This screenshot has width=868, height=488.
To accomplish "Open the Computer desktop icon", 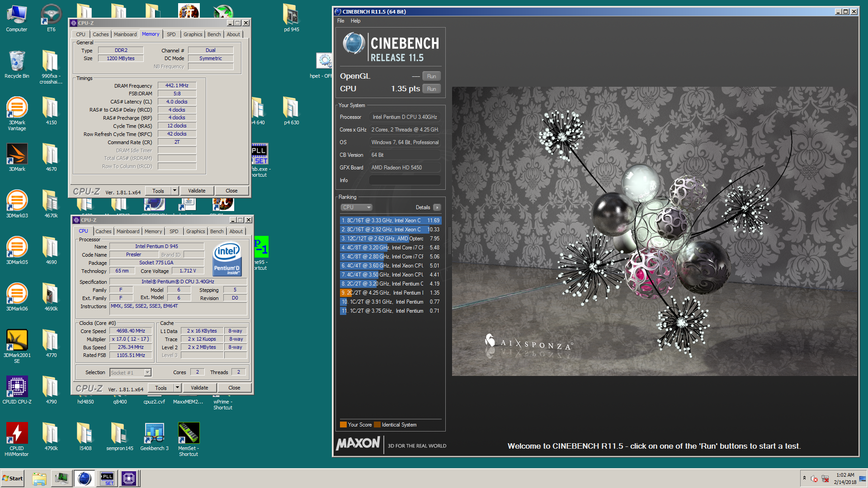I will [17, 18].
